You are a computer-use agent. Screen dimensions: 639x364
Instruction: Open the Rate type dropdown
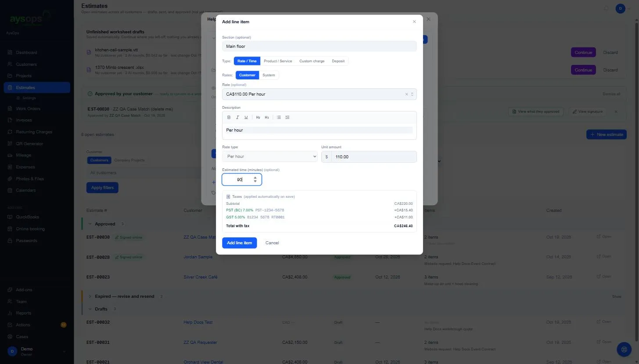270,157
